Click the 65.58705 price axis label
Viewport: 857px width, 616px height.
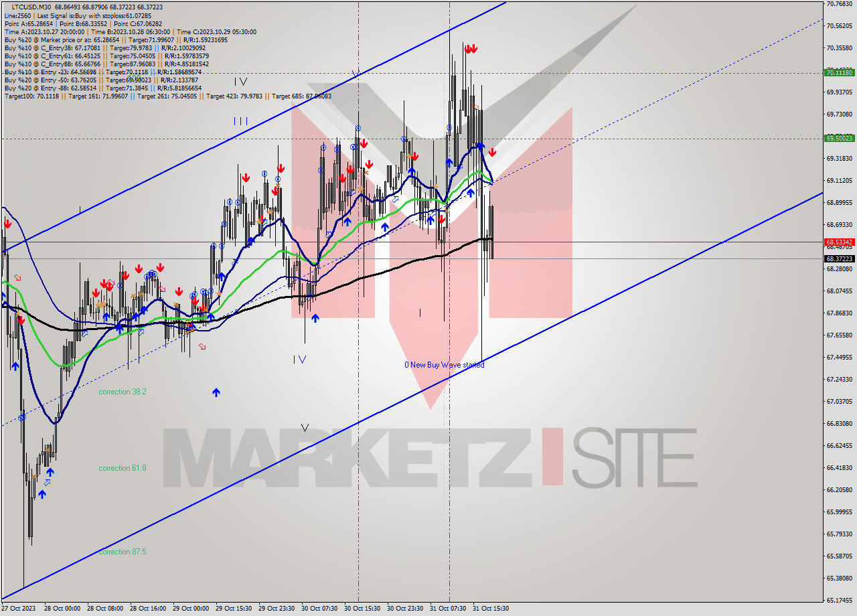click(840, 556)
